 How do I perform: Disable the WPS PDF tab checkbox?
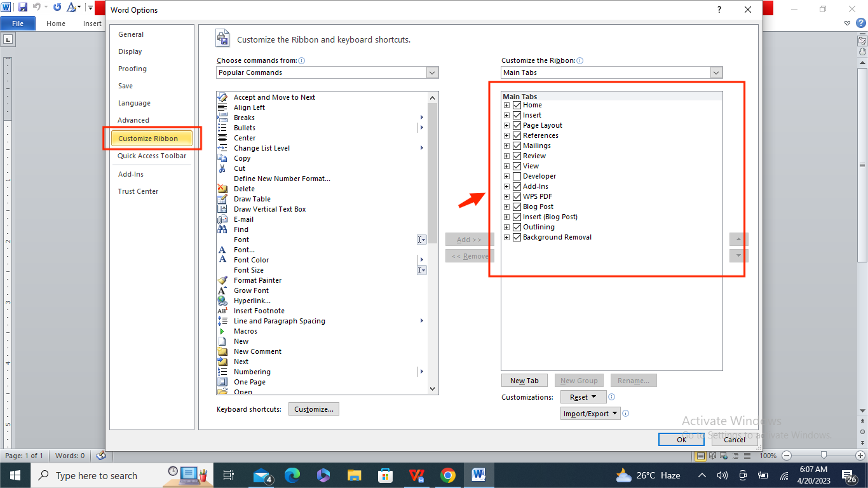[517, 196]
